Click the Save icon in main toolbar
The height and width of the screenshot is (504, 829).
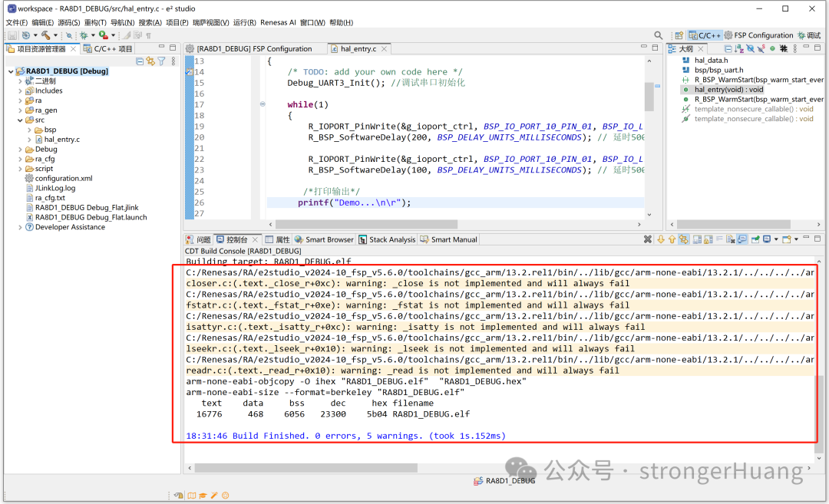[12, 35]
